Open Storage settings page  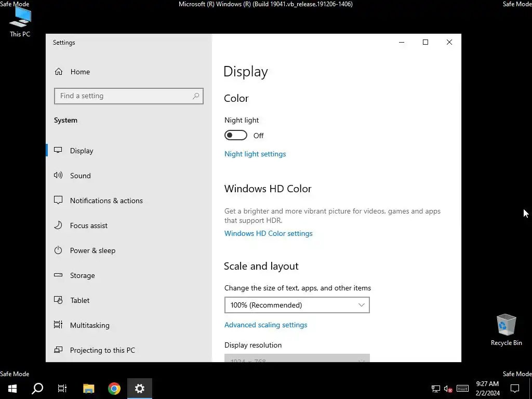[x=83, y=275]
